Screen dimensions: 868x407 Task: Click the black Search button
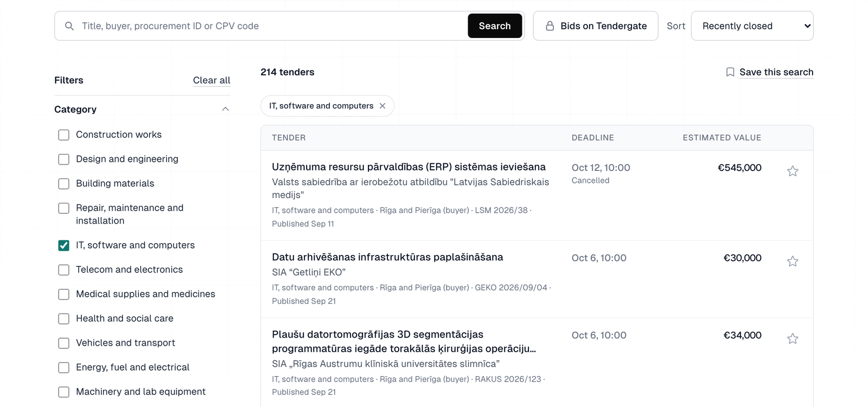[495, 26]
